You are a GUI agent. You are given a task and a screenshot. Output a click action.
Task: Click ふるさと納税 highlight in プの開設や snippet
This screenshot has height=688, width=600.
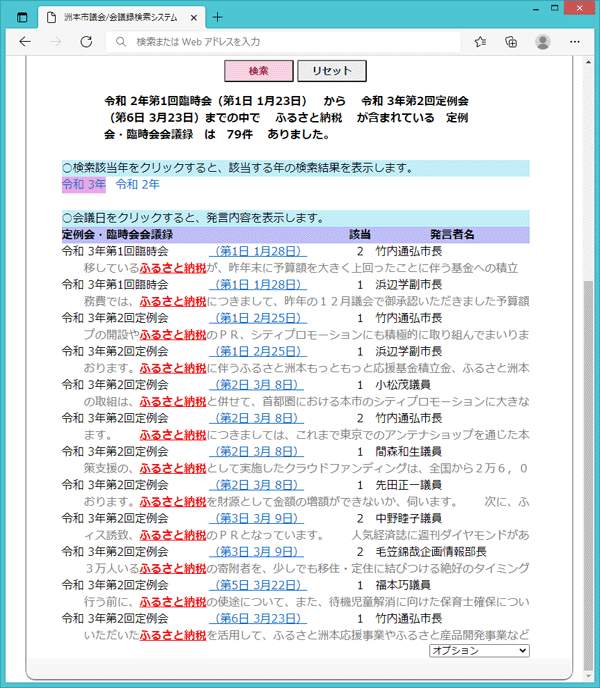(173, 335)
